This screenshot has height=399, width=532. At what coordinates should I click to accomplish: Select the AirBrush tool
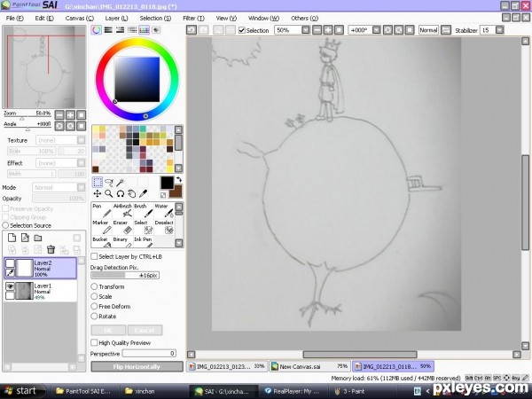tap(122, 211)
